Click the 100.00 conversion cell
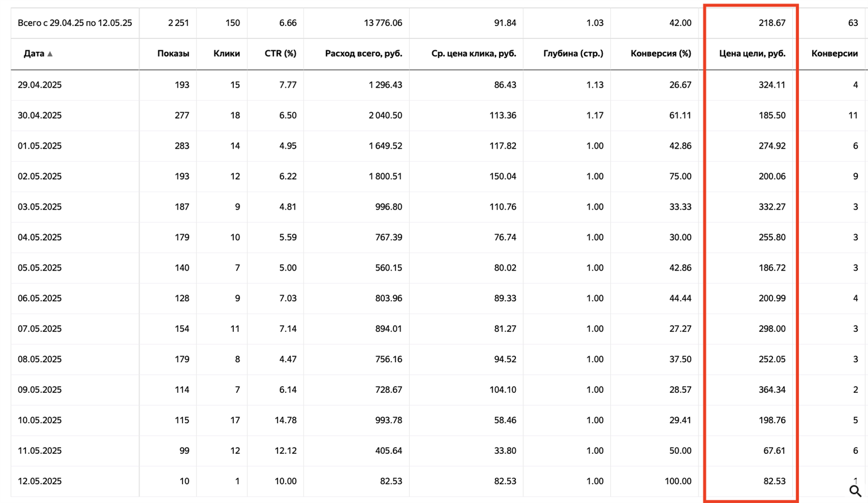Screen dimensions: 868x503 [x=678, y=482]
